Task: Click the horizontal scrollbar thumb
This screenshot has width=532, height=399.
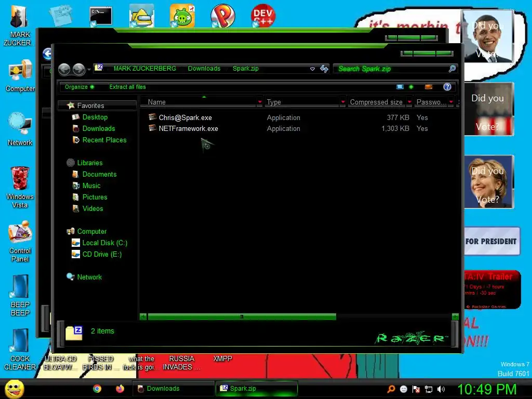Action: point(242,316)
